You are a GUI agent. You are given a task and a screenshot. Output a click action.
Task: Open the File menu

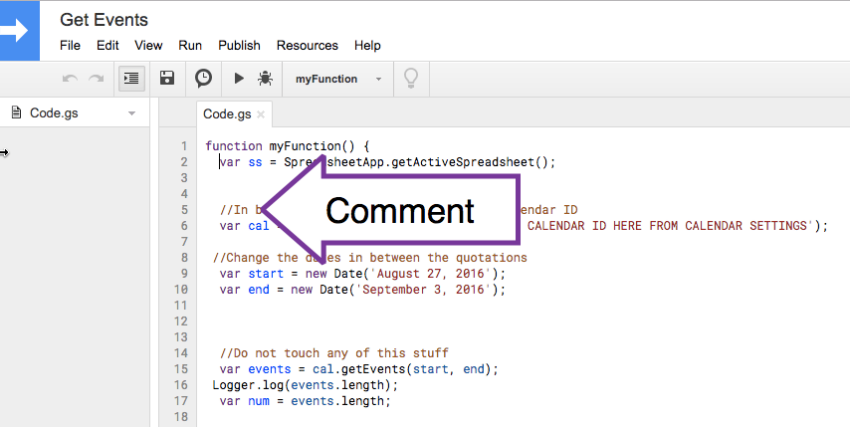[x=70, y=45]
